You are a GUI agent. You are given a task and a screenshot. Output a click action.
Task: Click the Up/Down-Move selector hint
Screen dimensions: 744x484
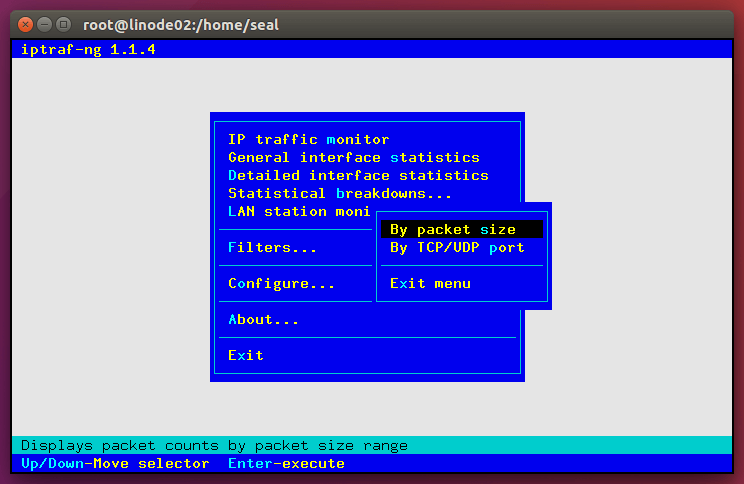(x=115, y=463)
